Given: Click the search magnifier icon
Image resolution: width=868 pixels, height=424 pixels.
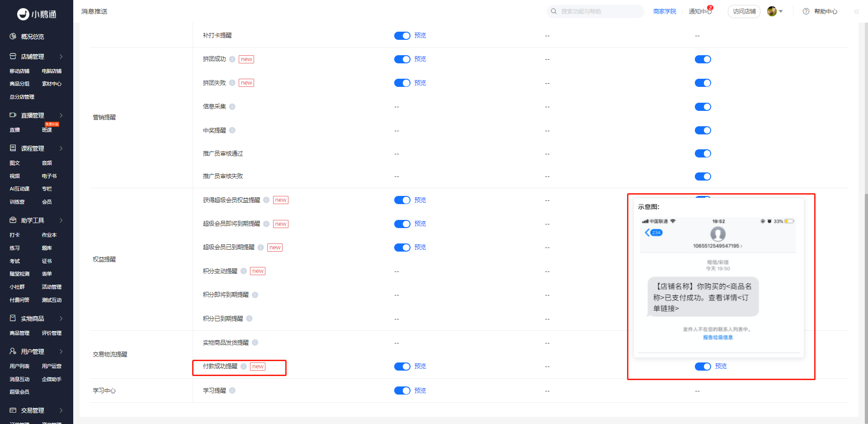Looking at the screenshot, I should click(554, 11).
